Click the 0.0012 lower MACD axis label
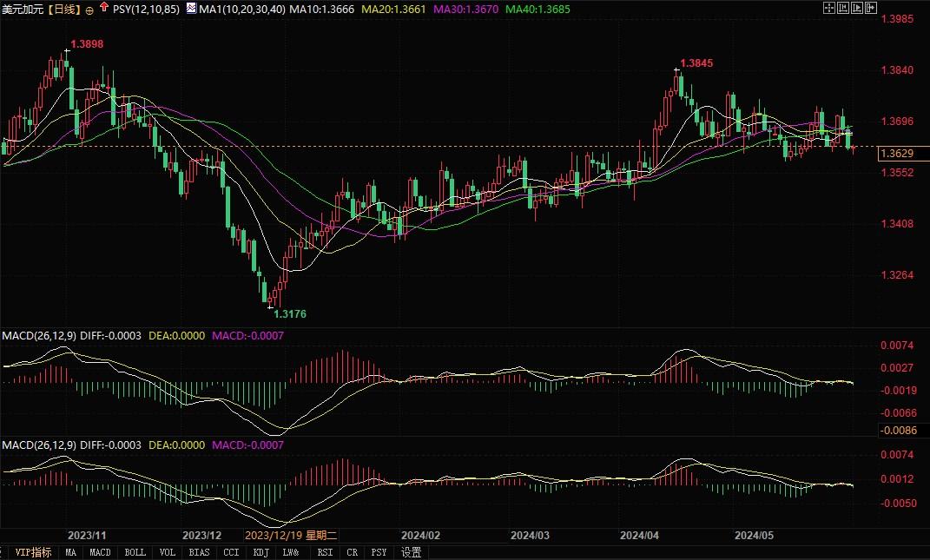Viewport: 930px width, 560px height. 897,479
